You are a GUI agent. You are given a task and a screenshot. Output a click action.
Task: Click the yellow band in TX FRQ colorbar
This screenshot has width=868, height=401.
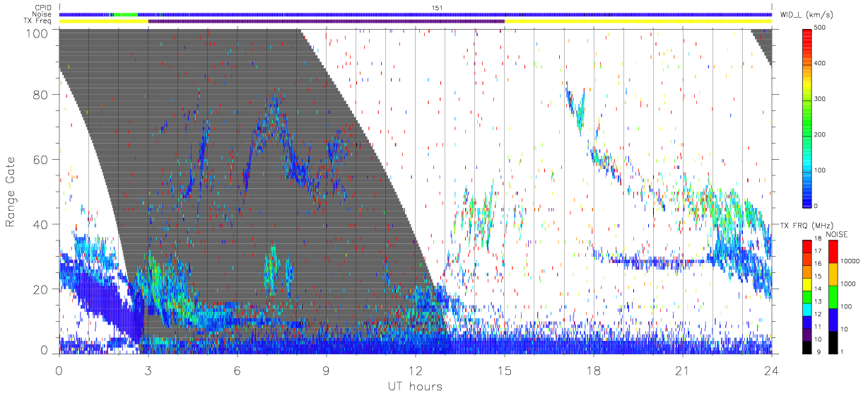(806, 283)
